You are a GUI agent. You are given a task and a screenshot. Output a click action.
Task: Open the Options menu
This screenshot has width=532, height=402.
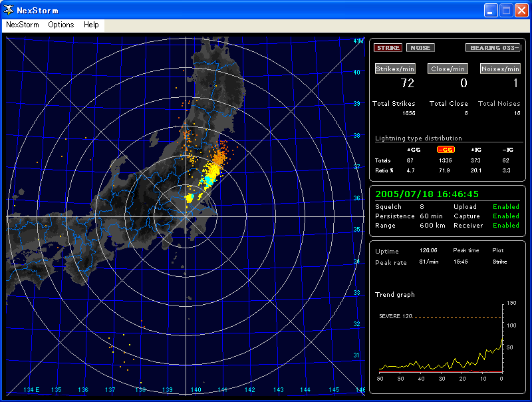point(61,25)
